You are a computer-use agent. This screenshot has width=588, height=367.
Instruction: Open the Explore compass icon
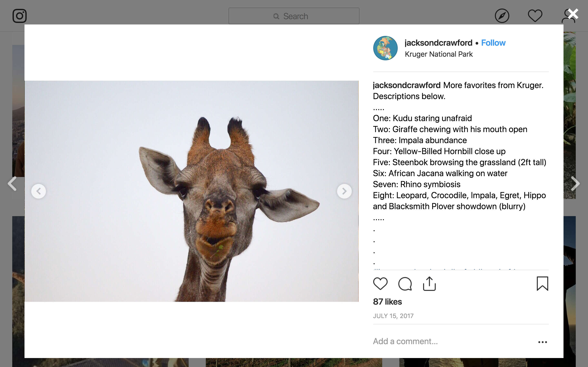[x=502, y=16]
